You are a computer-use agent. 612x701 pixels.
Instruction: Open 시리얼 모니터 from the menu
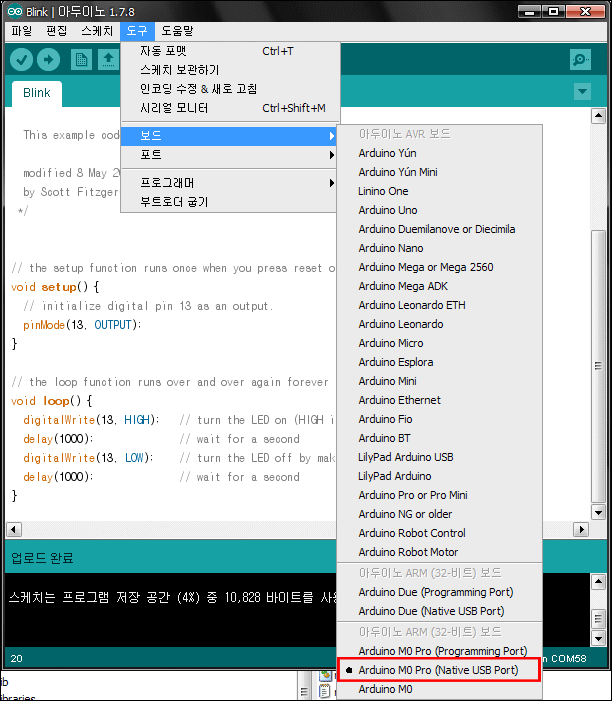click(230, 108)
